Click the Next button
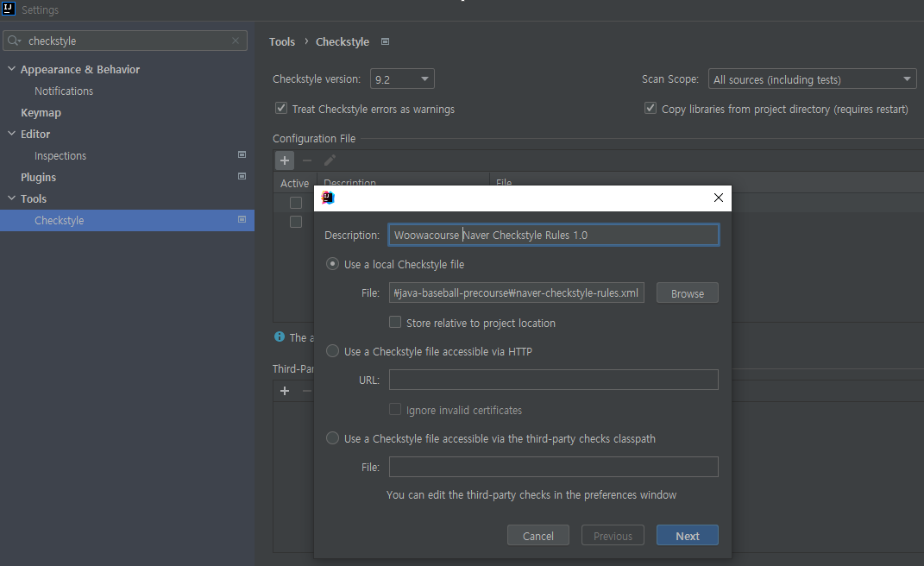The image size is (924, 566). click(687, 535)
